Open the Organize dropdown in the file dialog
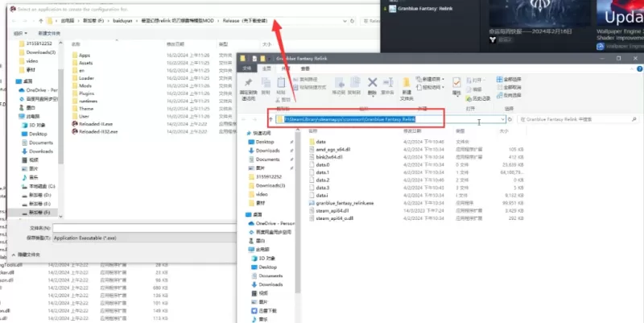644x323 pixels. pos(20,33)
